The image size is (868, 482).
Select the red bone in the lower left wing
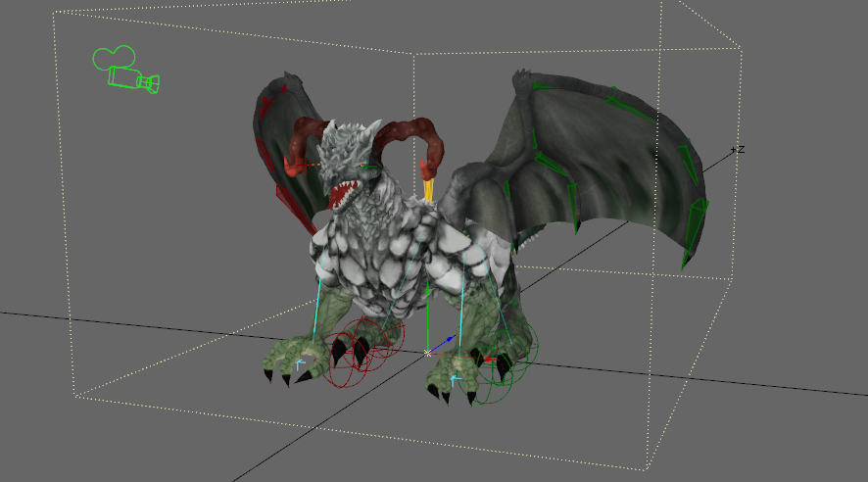296,209
